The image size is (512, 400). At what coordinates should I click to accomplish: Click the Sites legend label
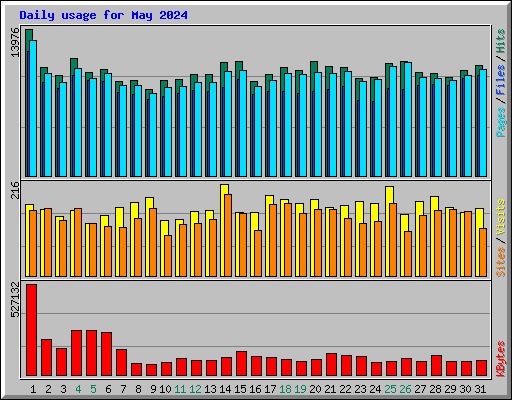501,262
